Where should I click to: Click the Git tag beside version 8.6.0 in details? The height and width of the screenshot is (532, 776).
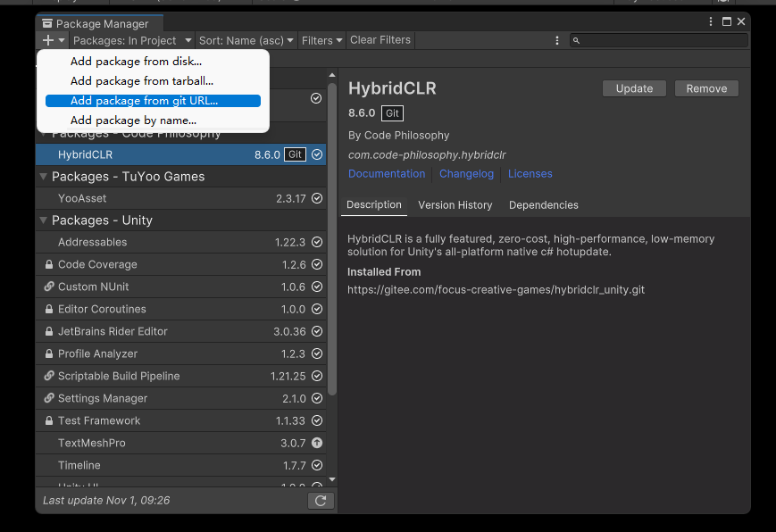[x=392, y=113]
